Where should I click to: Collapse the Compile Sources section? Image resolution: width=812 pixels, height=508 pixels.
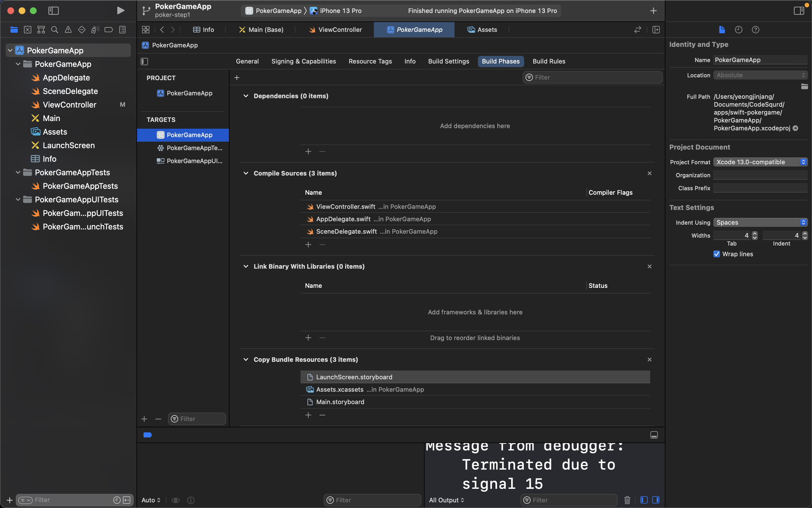tap(246, 173)
